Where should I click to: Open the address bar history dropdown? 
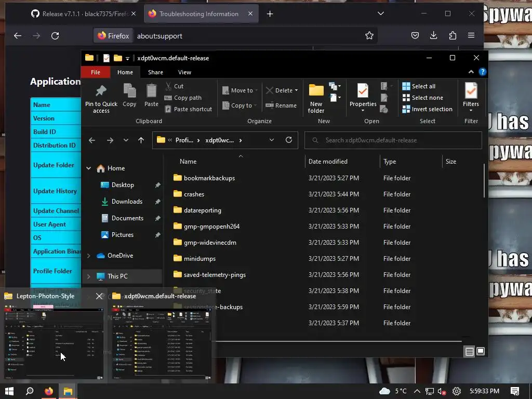click(x=271, y=140)
